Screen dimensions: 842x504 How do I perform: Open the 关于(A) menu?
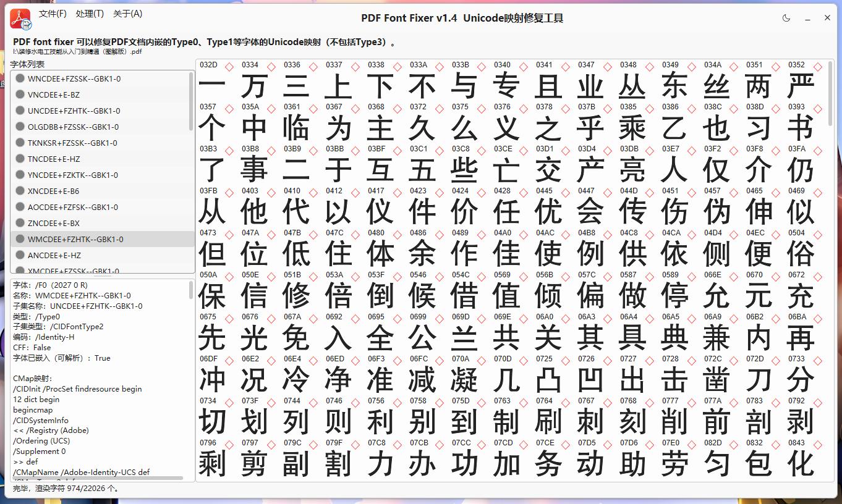pos(127,14)
